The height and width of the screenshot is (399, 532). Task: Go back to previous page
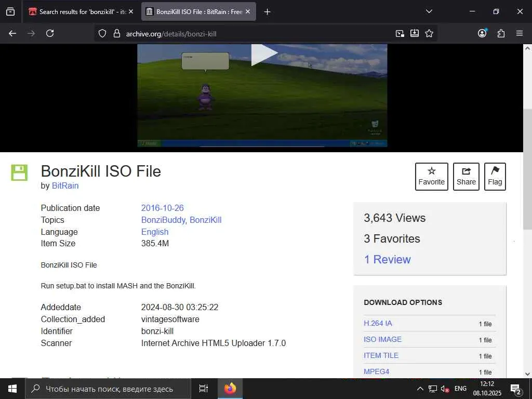click(12, 33)
